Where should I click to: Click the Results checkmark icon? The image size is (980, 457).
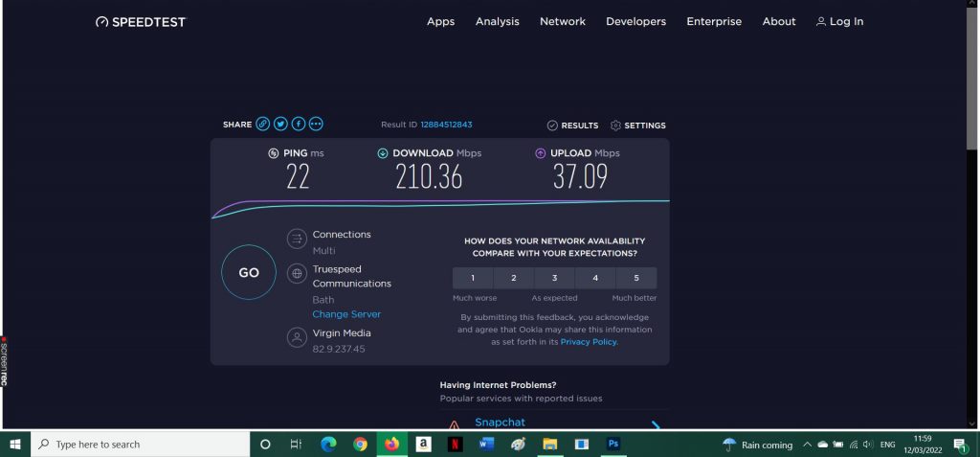tap(552, 126)
